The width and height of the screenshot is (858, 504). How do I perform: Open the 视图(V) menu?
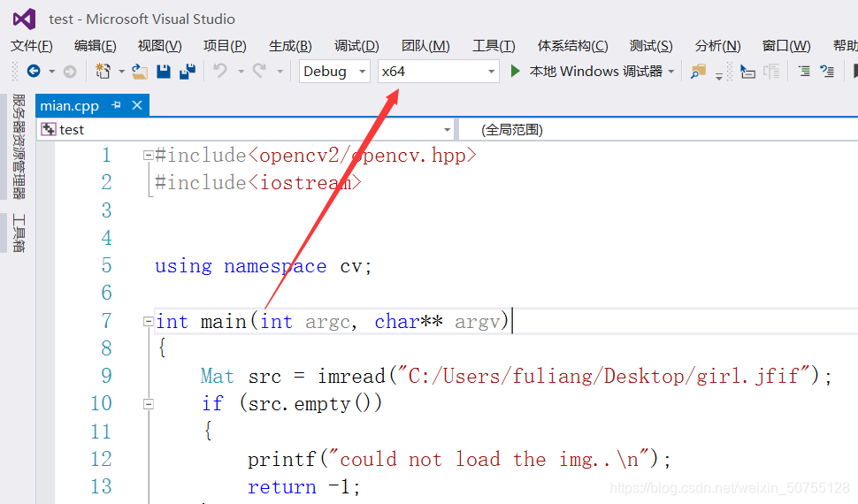160,45
